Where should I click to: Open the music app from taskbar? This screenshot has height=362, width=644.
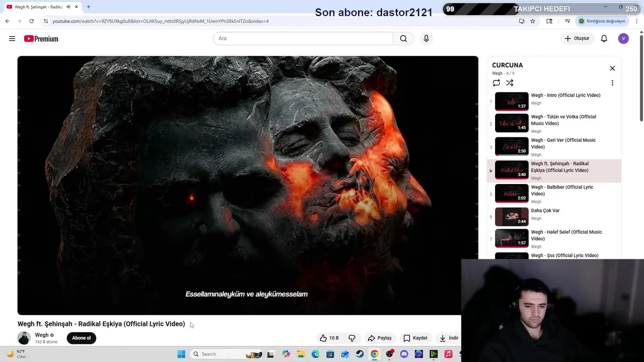tap(448, 354)
